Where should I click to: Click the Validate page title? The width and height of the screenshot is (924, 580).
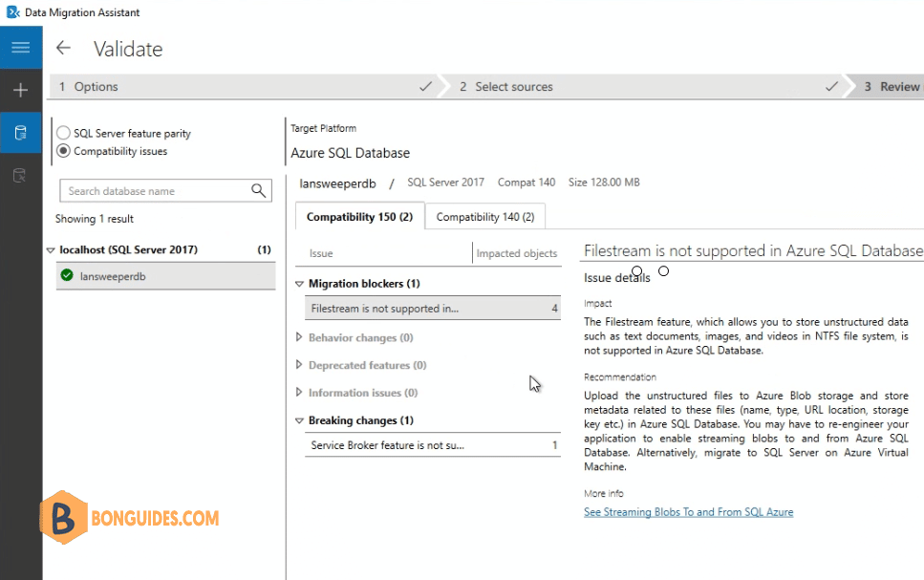pyautogui.click(x=128, y=49)
